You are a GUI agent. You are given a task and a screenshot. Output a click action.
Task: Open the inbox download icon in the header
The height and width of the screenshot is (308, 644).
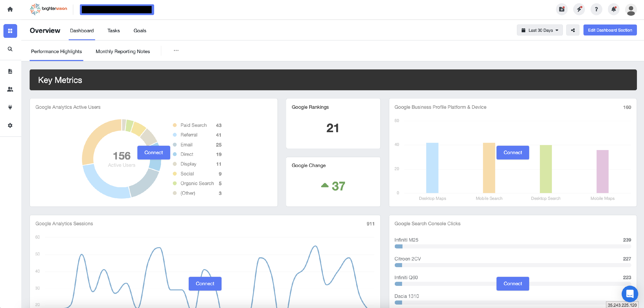562,9
